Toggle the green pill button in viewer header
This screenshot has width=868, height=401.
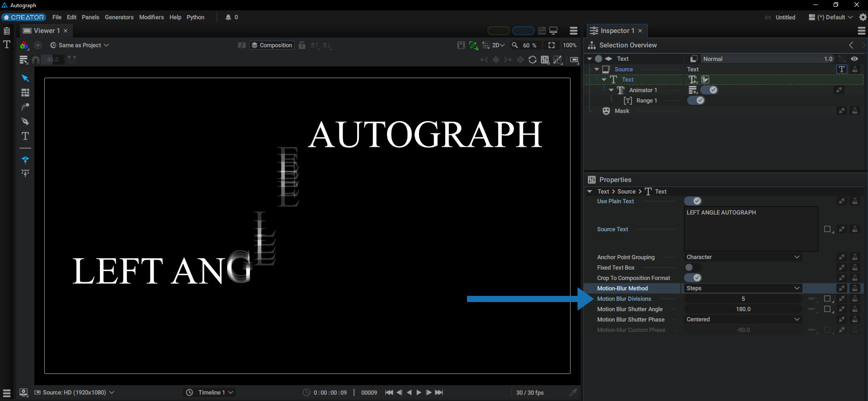(498, 31)
